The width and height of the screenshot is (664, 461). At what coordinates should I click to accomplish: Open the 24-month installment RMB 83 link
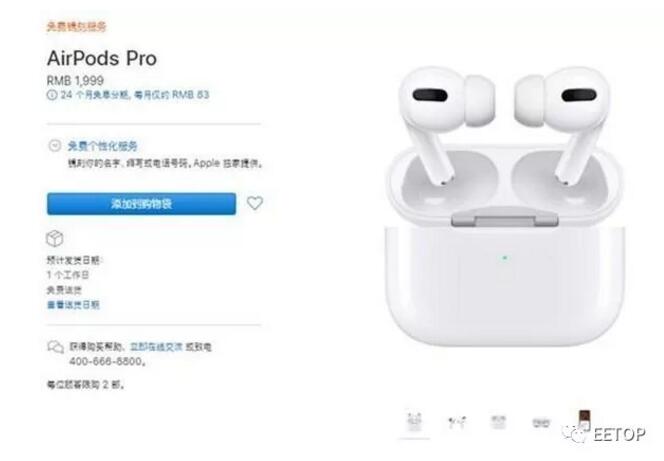(135, 94)
